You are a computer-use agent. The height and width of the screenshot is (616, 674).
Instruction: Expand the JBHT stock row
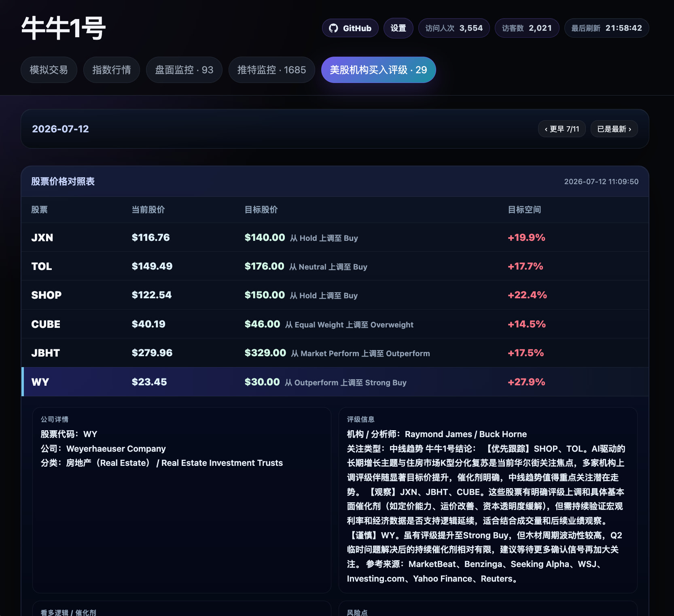pyautogui.click(x=335, y=353)
